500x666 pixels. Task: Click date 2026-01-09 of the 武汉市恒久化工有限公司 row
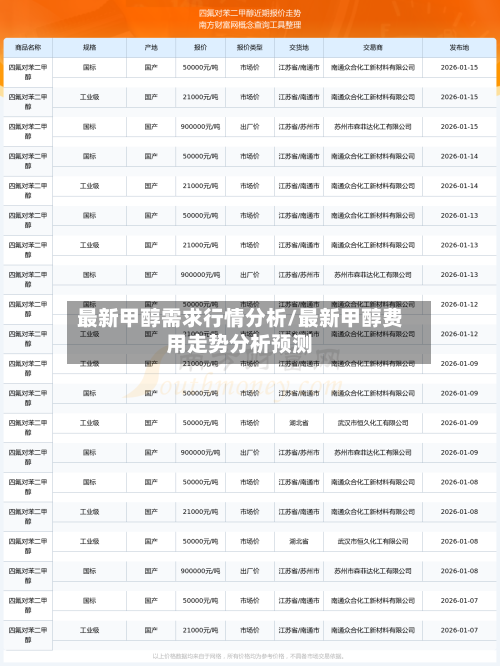(x=459, y=423)
